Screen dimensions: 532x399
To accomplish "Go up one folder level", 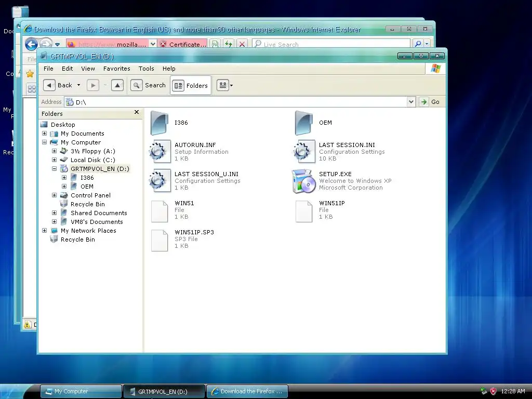I will click(x=117, y=85).
